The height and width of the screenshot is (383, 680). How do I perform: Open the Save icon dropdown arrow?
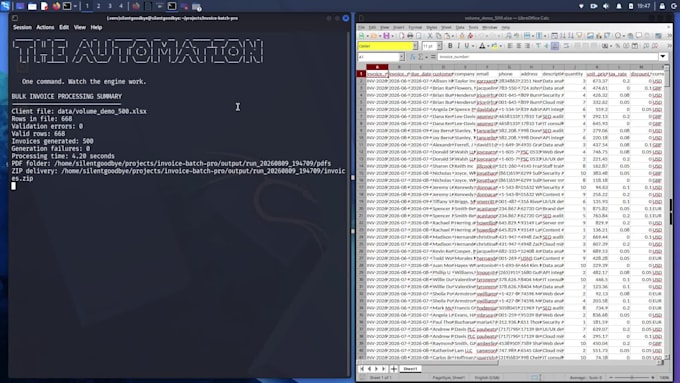click(x=392, y=36)
